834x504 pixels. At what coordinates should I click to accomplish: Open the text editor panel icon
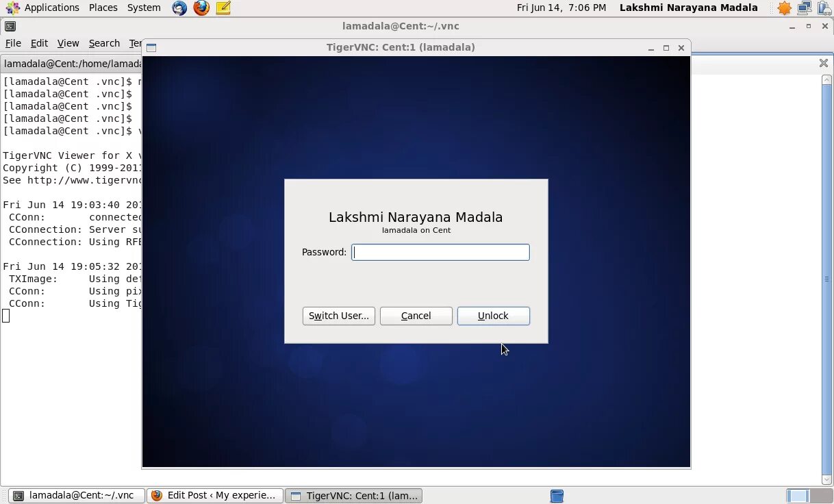223,8
